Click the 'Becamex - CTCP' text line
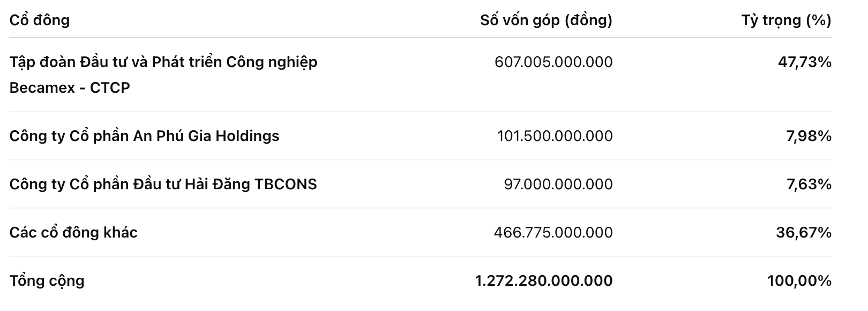This screenshot has height=311, width=868. click(70, 87)
